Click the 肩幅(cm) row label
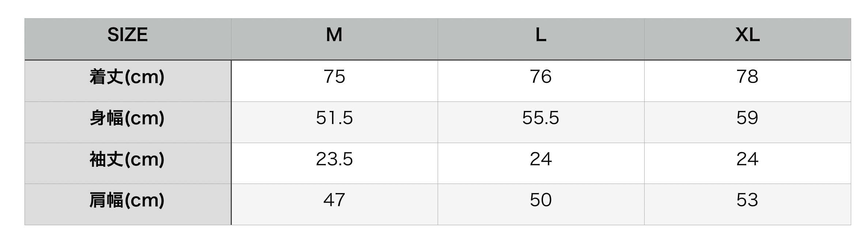Screen dimensions: 868x250 (128, 200)
